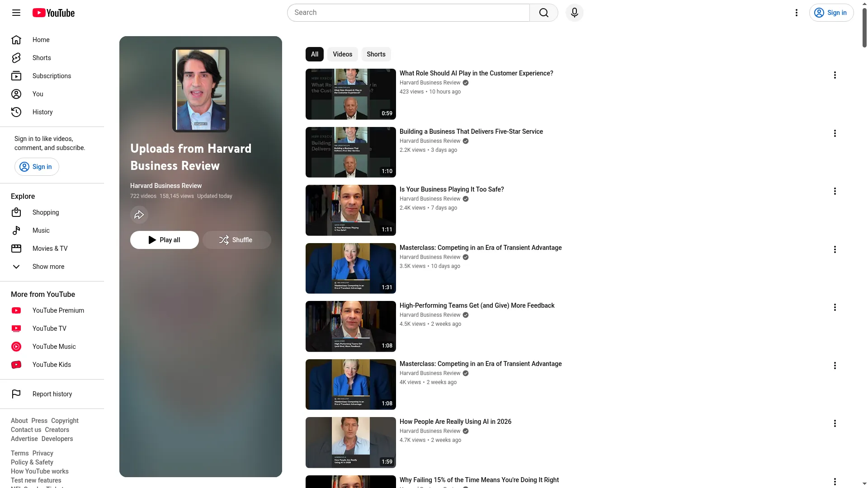Open Music in Explore section
Screen dimensions: 868x488
52,230
